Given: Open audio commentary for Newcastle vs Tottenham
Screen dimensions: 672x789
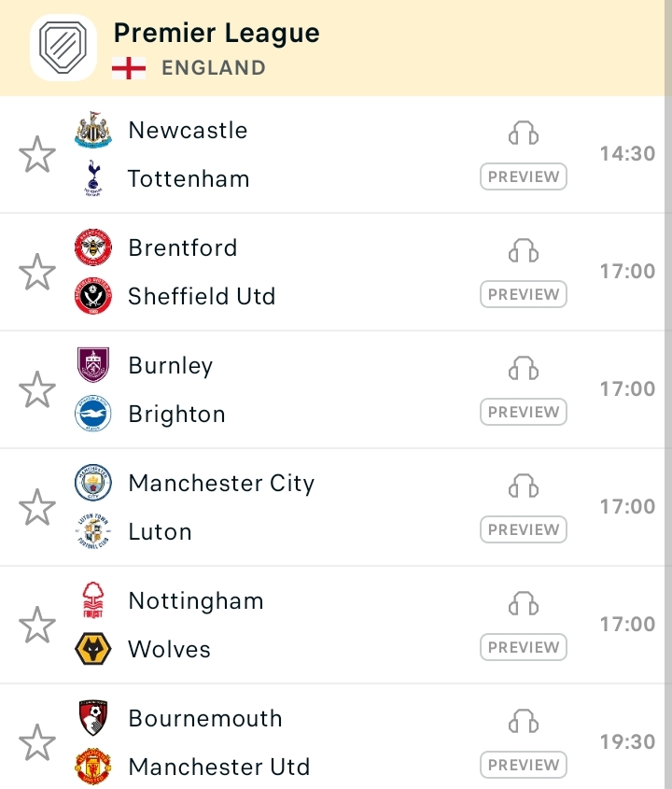Looking at the screenshot, I should [524, 134].
